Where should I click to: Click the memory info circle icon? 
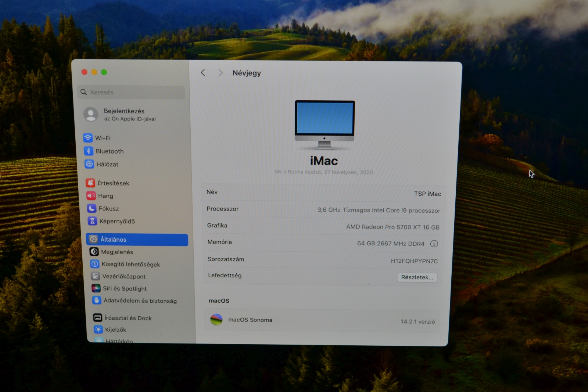[435, 243]
